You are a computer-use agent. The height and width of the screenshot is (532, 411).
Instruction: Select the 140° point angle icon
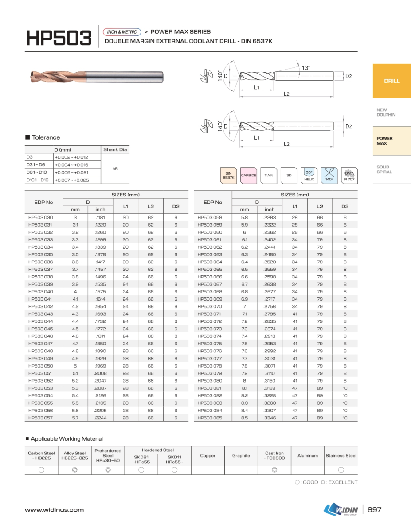(329, 176)
